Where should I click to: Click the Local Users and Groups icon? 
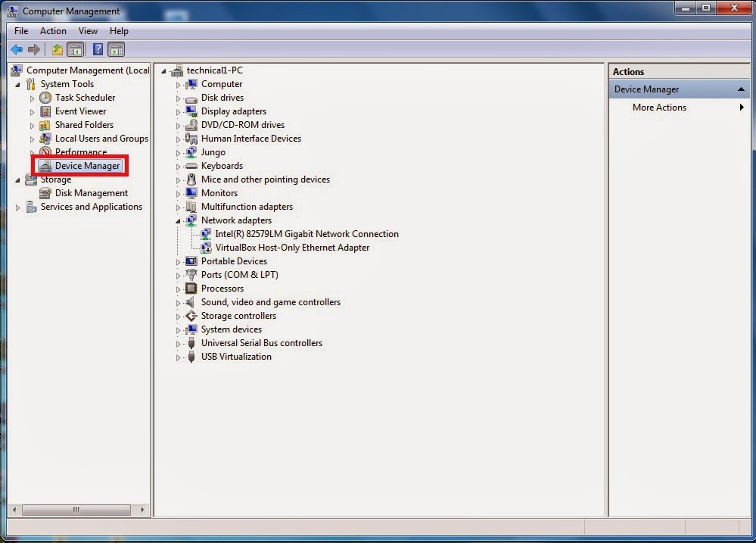click(x=45, y=139)
